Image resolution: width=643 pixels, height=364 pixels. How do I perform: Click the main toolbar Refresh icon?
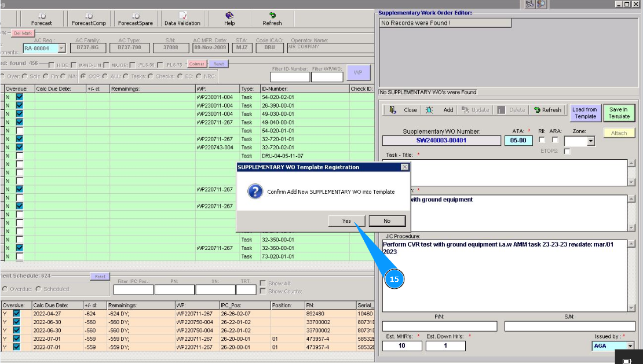272,18
